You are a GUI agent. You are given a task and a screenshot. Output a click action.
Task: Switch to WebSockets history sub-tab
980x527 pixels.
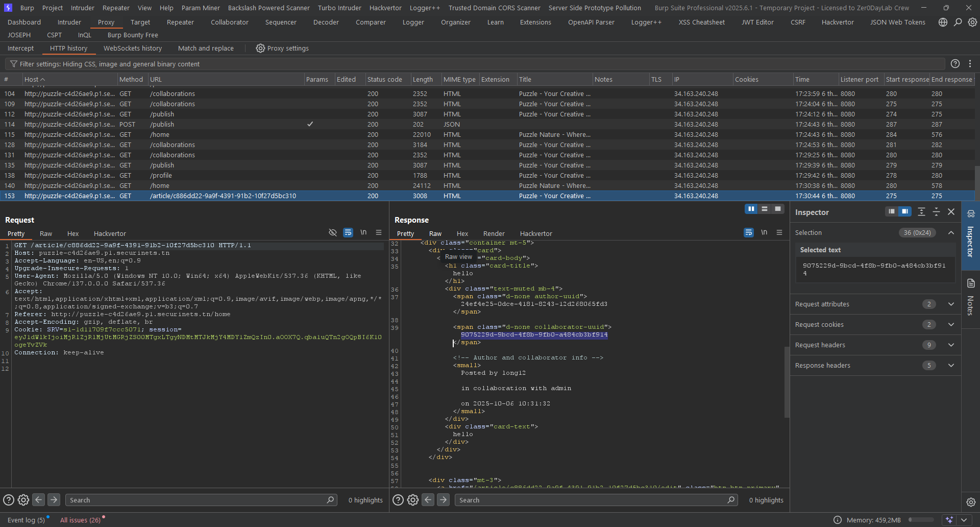coord(133,49)
